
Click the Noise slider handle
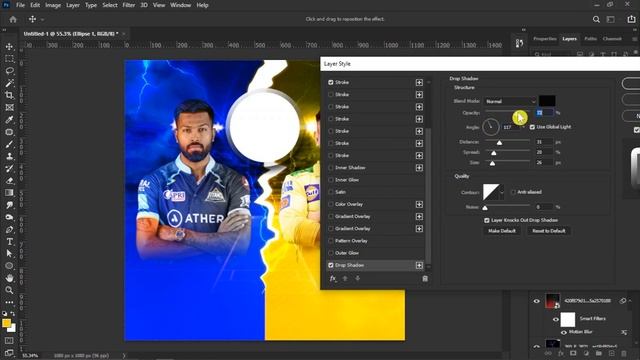pyautogui.click(x=485, y=208)
